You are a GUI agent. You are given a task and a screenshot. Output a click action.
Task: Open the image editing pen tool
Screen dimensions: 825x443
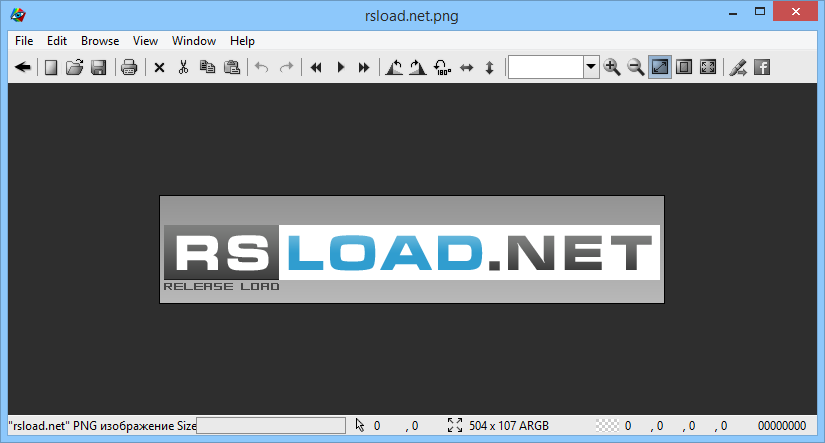[738, 67]
